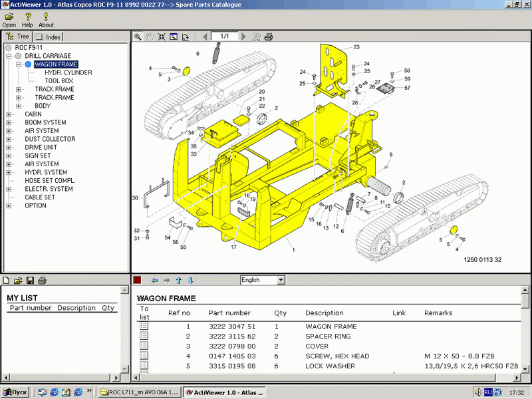Go to next diagram page arrow
Screen dimensions: 532x399
tap(244, 37)
